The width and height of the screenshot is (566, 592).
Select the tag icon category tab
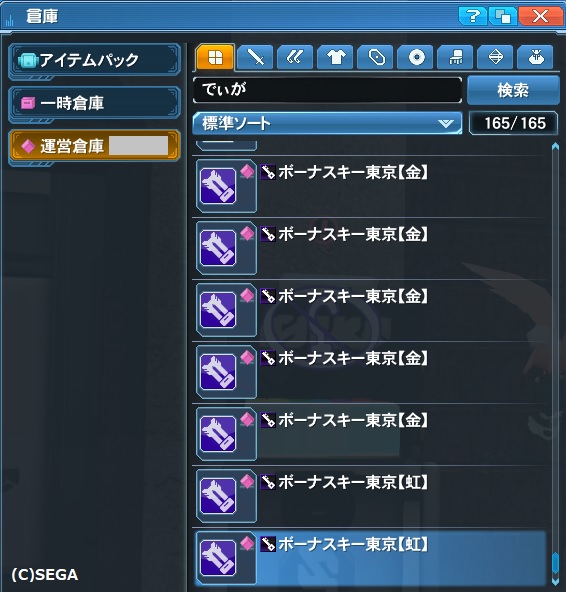(x=375, y=57)
